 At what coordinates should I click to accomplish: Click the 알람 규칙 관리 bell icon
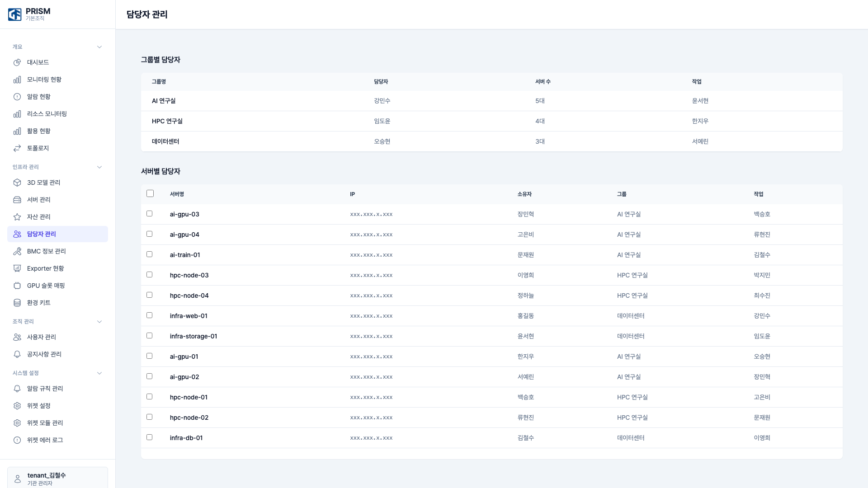point(17,389)
